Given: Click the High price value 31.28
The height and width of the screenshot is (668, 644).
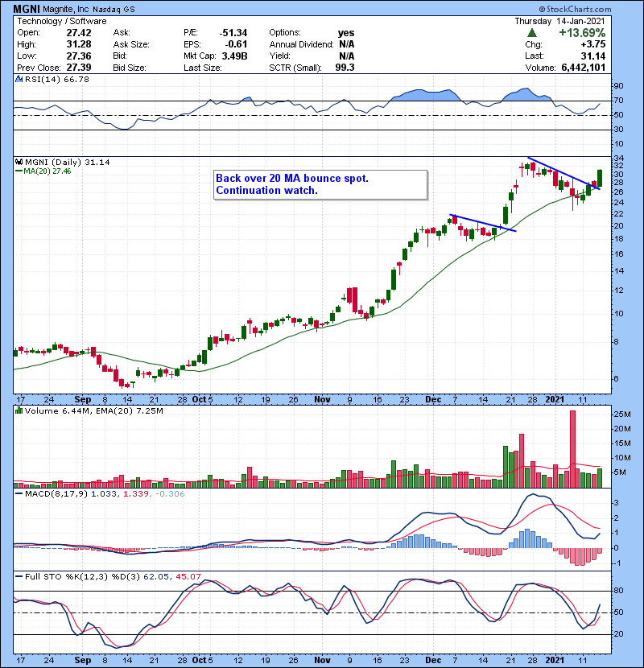Looking at the screenshot, I should point(78,44).
